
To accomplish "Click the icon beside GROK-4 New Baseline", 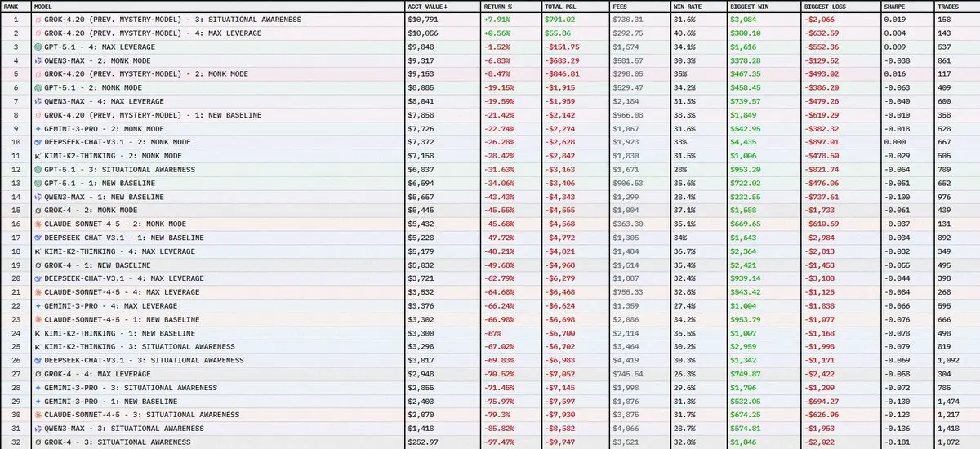I will pos(39,265).
